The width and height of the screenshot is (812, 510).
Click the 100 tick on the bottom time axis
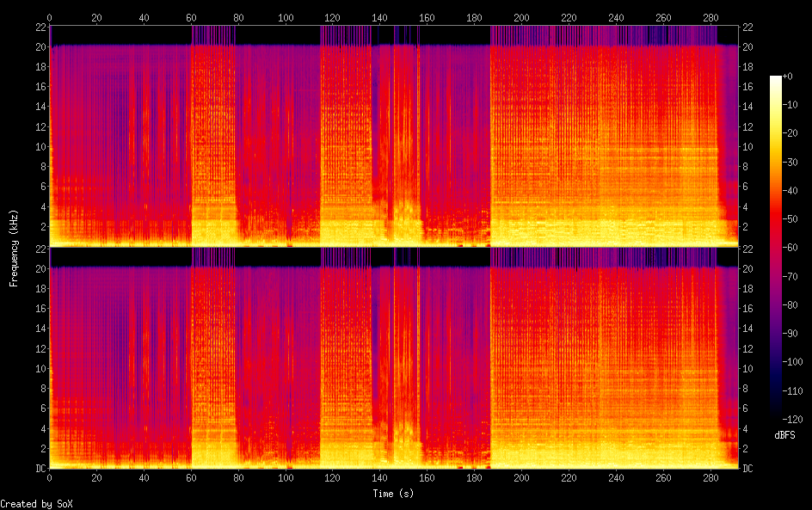tap(286, 477)
